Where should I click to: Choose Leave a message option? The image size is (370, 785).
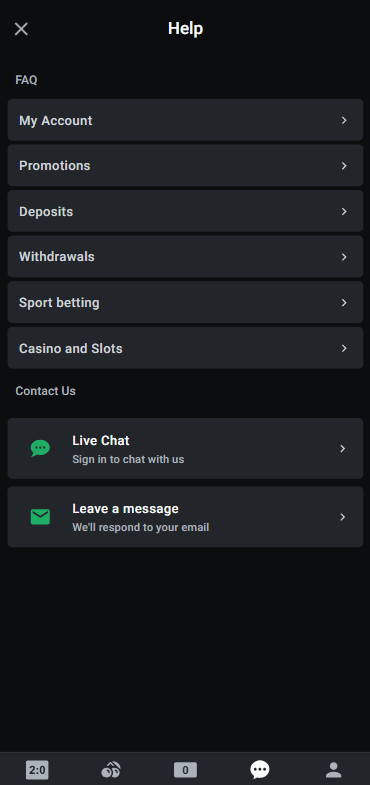185,517
